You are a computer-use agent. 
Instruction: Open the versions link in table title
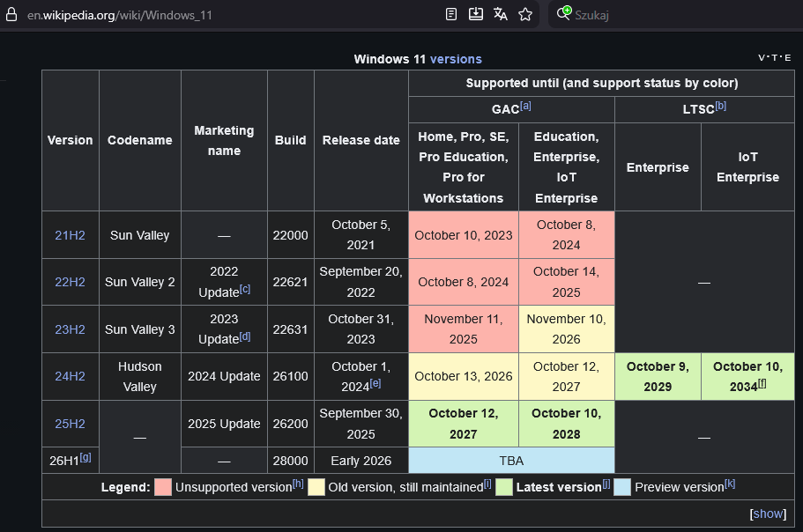tap(456, 59)
